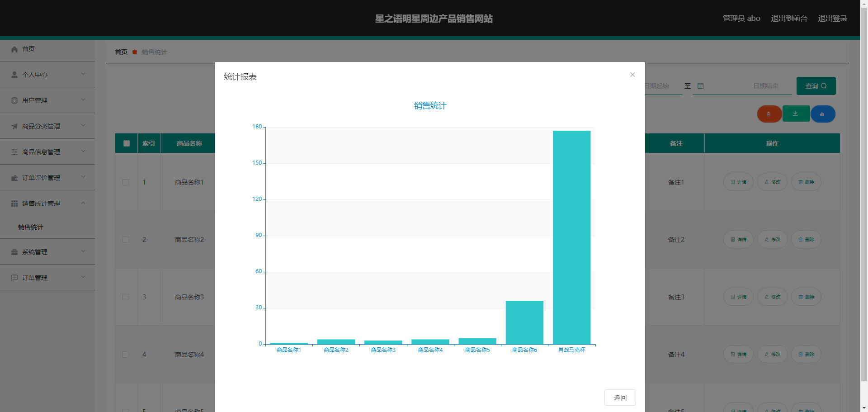This screenshot has width=868, height=412.
Task: Click the breadcrumb separator icon after 首页
Action: [x=134, y=52]
